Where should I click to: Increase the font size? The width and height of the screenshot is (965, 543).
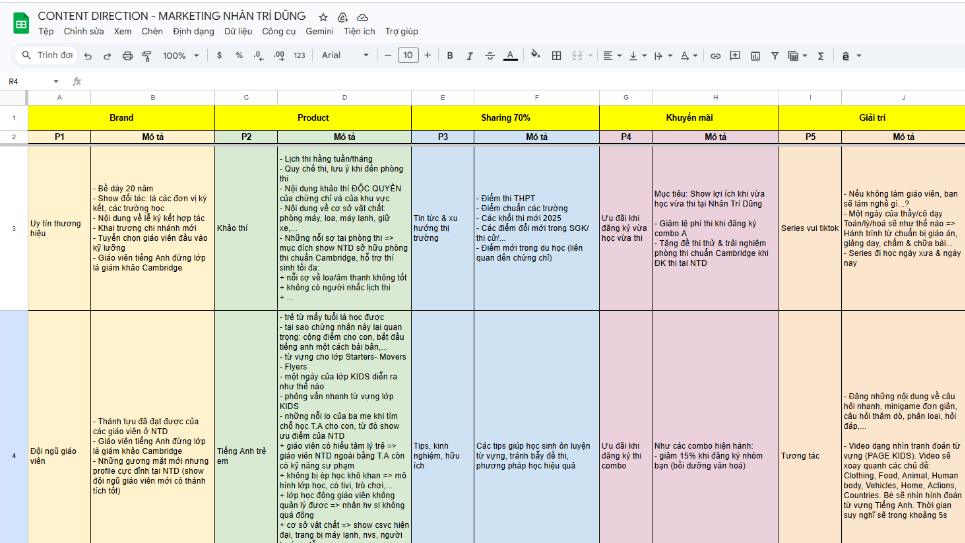click(428, 55)
